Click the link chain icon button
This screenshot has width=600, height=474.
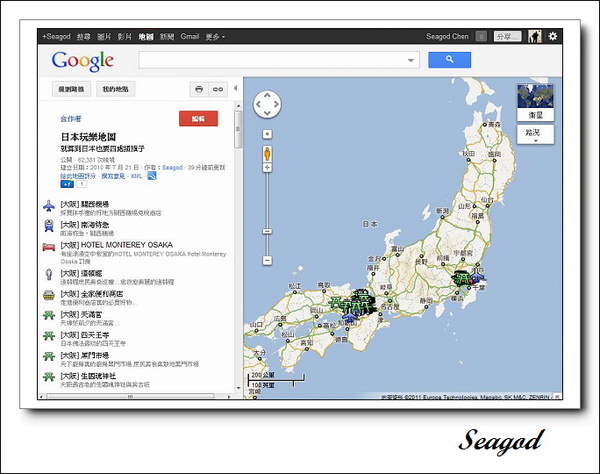[x=218, y=89]
